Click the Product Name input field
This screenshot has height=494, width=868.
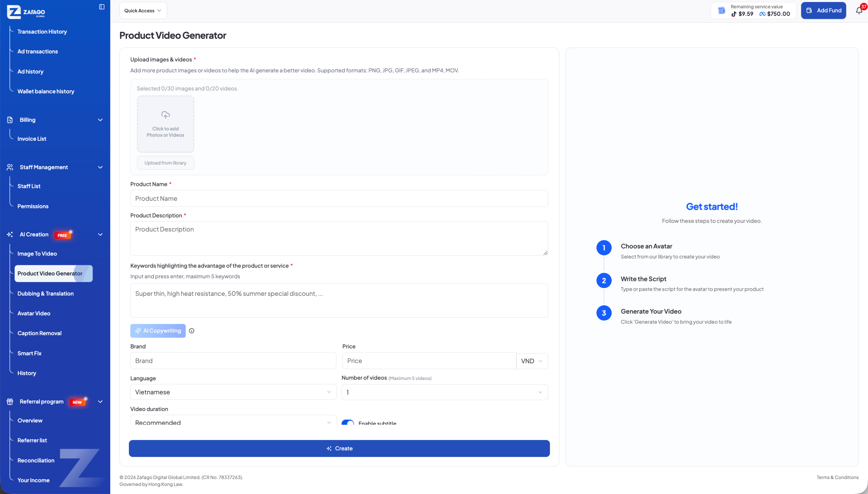click(x=339, y=198)
